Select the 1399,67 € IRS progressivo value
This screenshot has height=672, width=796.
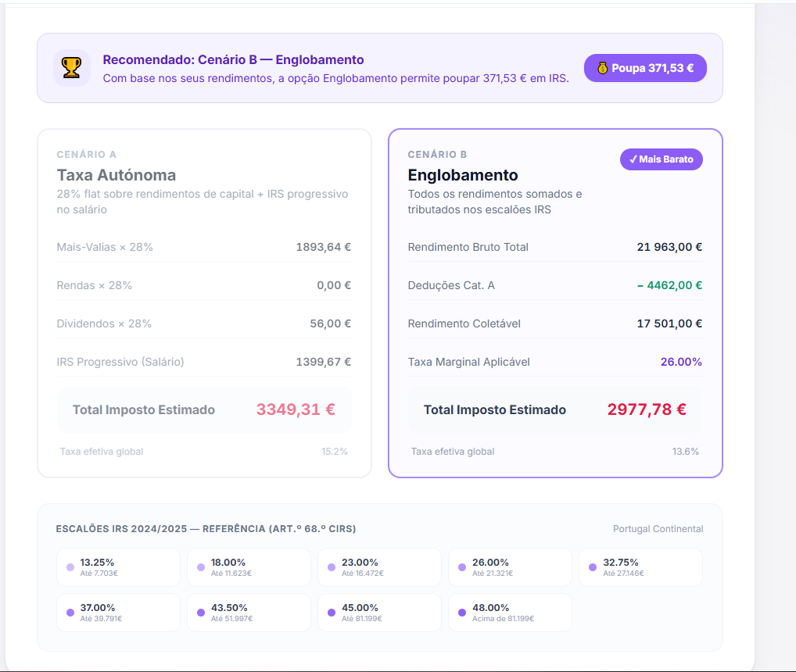[x=324, y=362]
